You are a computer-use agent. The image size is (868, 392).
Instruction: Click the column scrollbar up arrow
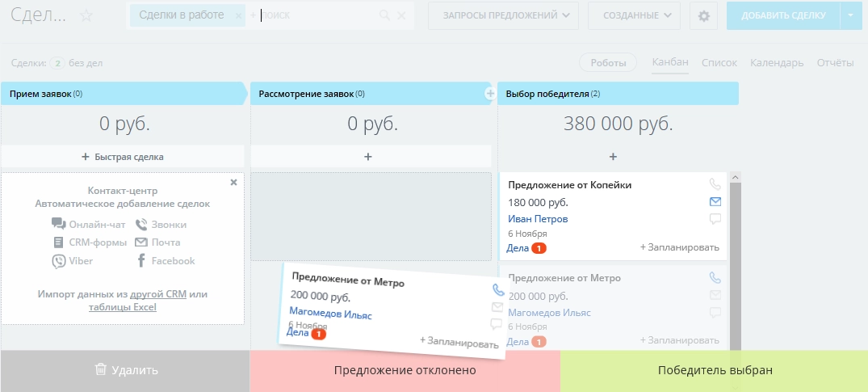click(735, 178)
